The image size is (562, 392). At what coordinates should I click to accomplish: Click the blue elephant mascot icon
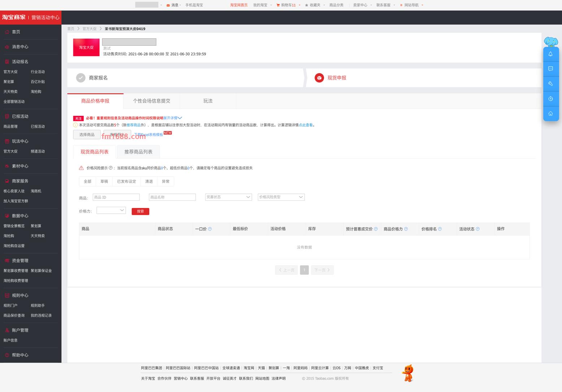[551, 42]
